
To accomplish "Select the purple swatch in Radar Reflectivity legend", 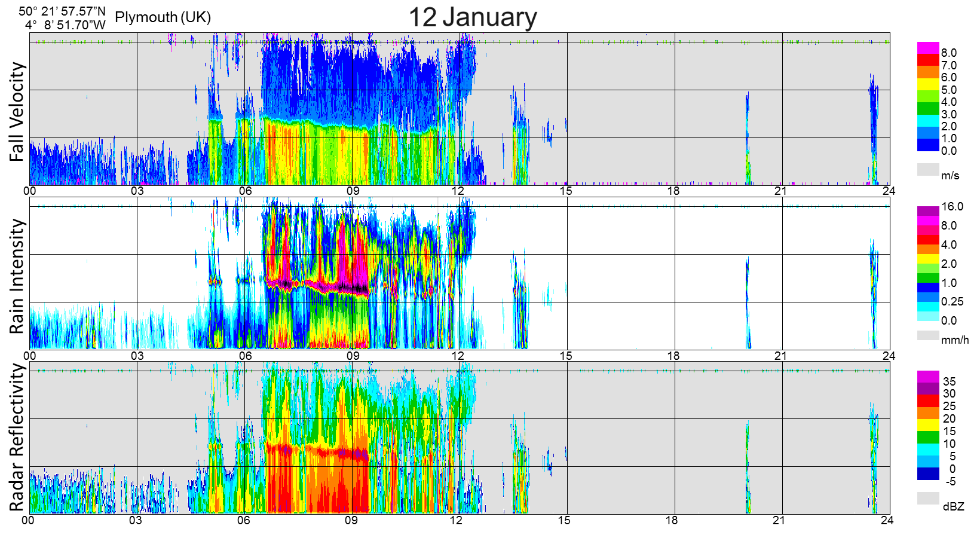I will (928, 389).
